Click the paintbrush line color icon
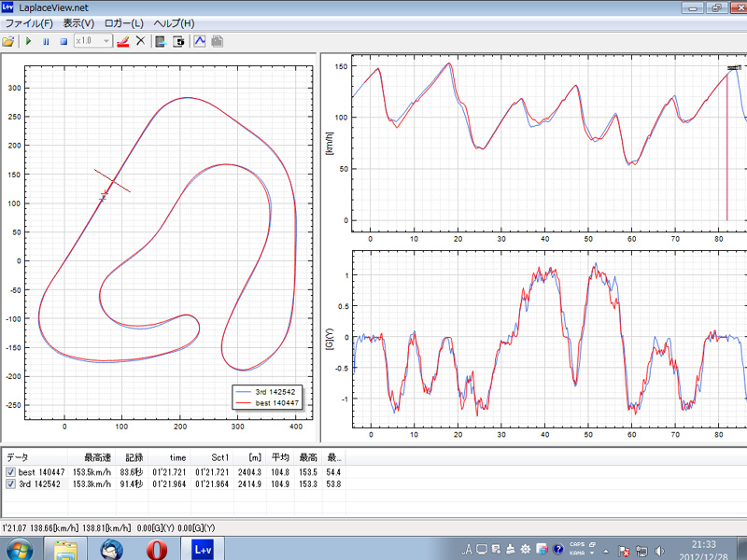 click(123, 41)
